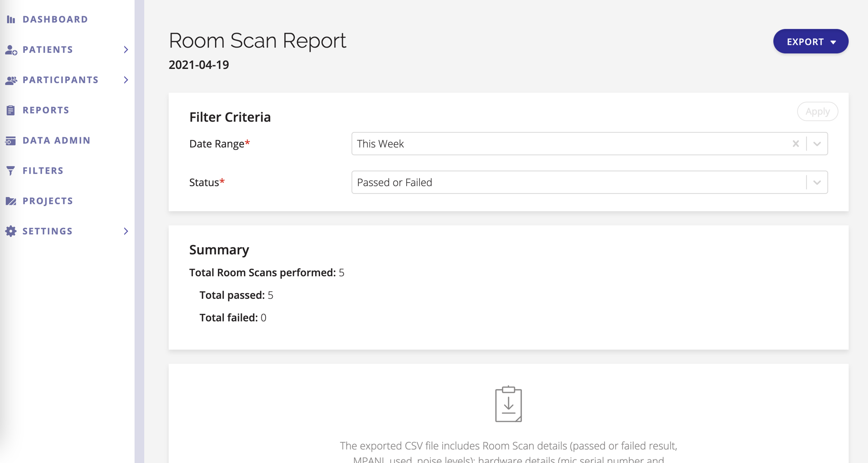Click the Data Admin icon
Screen dimensions: 868x463
[11, 141]
